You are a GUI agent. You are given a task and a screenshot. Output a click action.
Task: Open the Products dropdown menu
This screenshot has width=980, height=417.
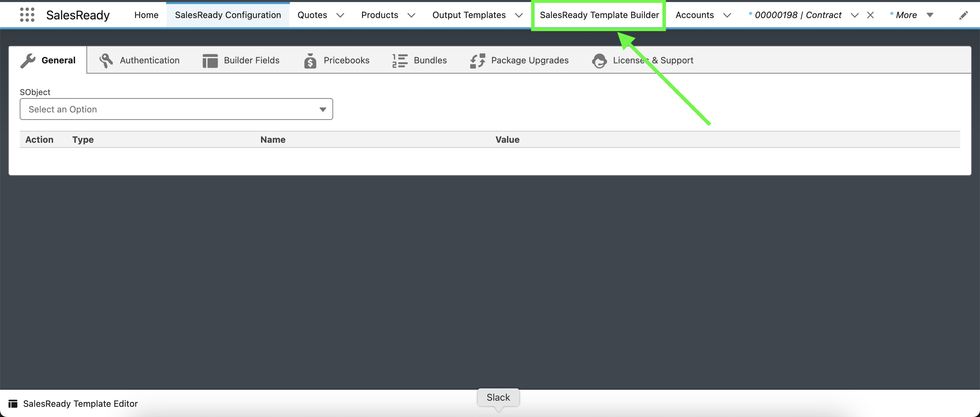(x=411, y=16)
